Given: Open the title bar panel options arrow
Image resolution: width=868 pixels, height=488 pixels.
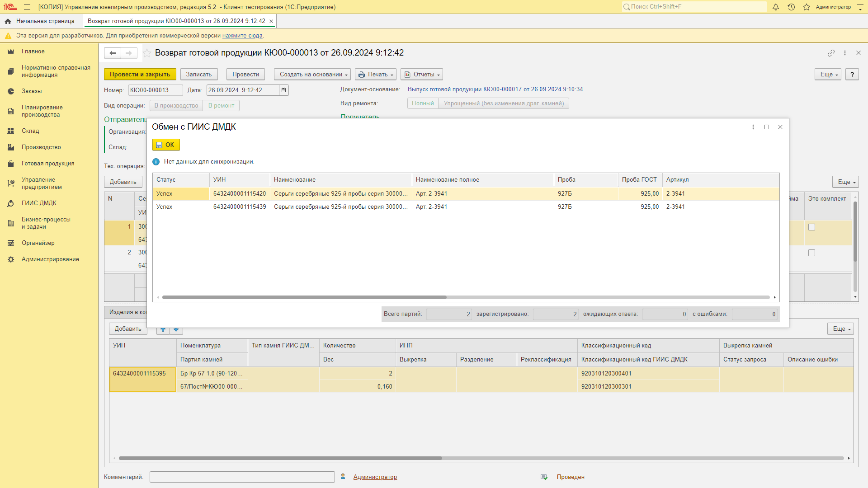Looking at the screenshot, I should coord(860,7).
